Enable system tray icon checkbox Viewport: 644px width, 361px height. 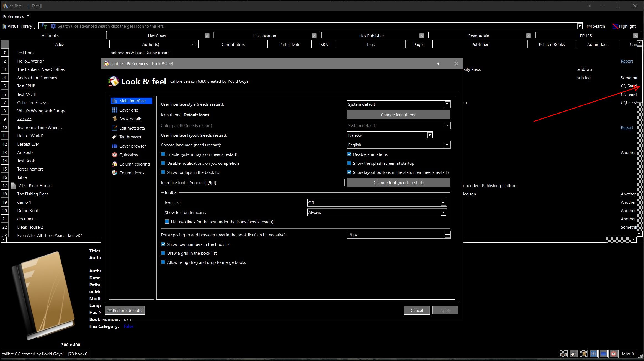(163, 154)
